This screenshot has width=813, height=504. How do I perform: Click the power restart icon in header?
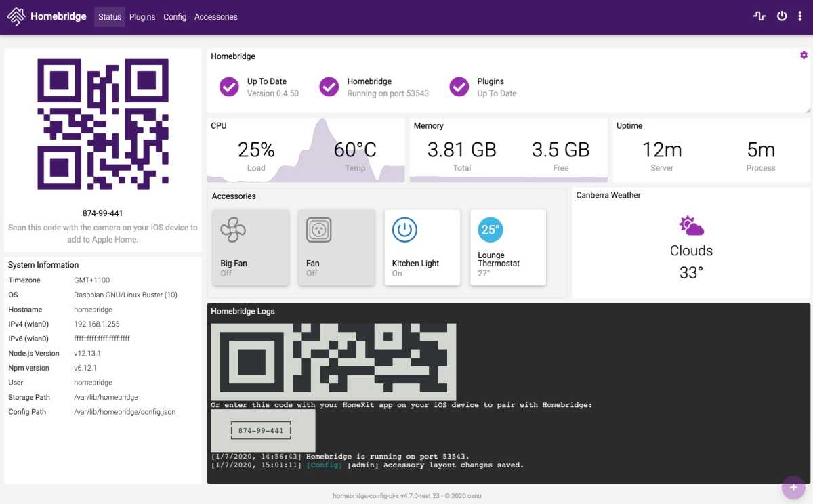pyautogui.click(x=782, y=16)
